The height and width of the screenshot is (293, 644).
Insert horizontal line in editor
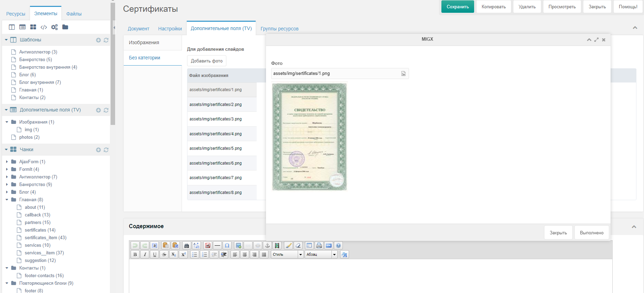pyautogui.click(x=217, y=245)
